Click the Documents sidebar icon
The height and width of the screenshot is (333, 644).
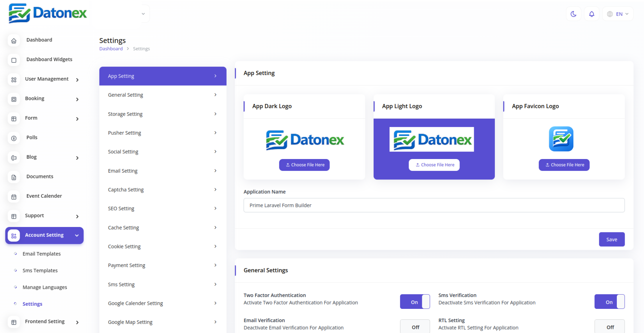(x=14, y=177)
